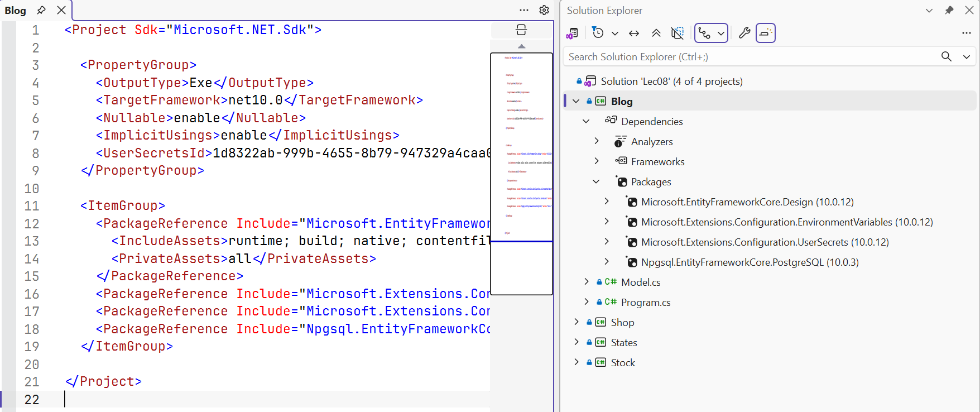Image resolution: width=980 pixels, height=412 pixels.
Task: Expand the States project
Action: pos(576,343)
